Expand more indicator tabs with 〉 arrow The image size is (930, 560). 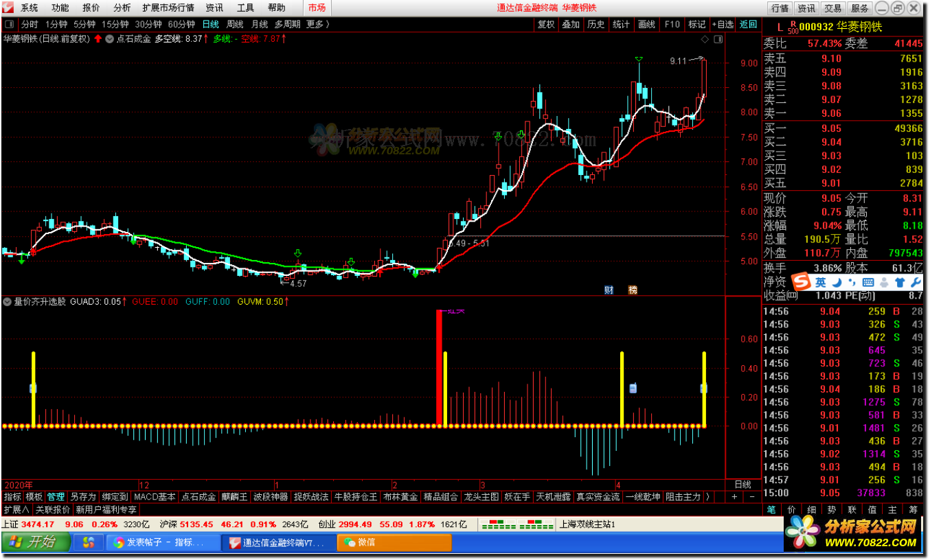pyautogui.click(x=708, y=497)
